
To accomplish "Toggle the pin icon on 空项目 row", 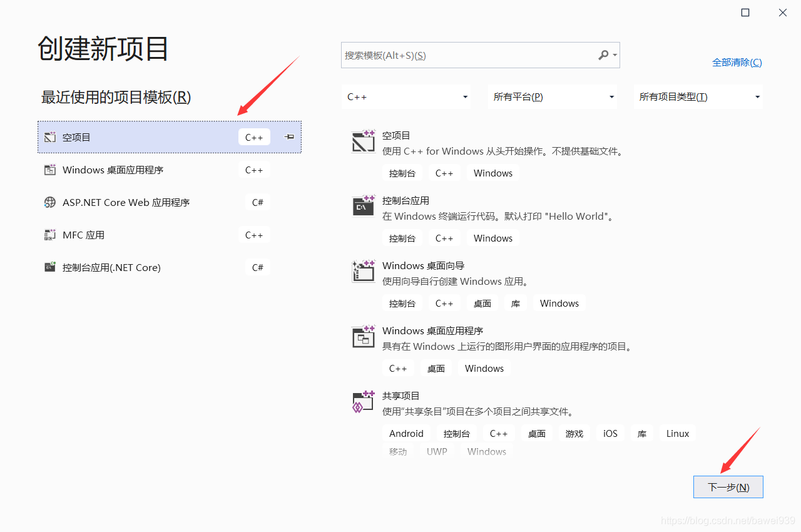I will (x=289, y=137).
